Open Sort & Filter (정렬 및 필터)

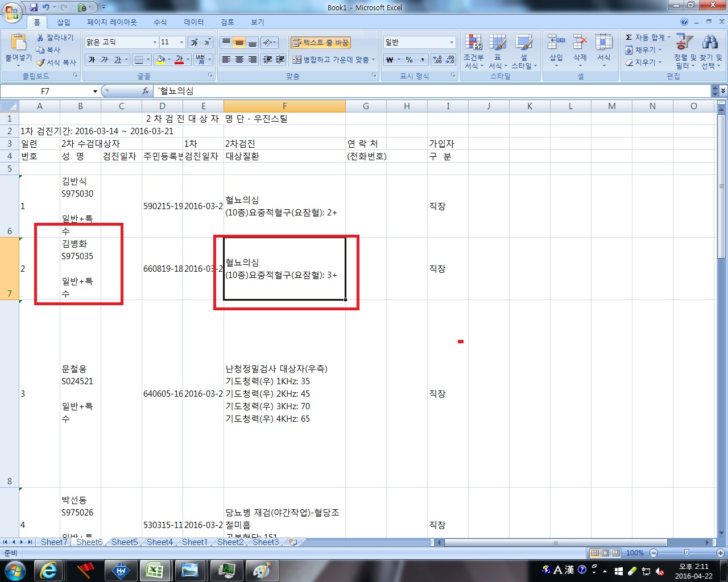pos(684,43)
